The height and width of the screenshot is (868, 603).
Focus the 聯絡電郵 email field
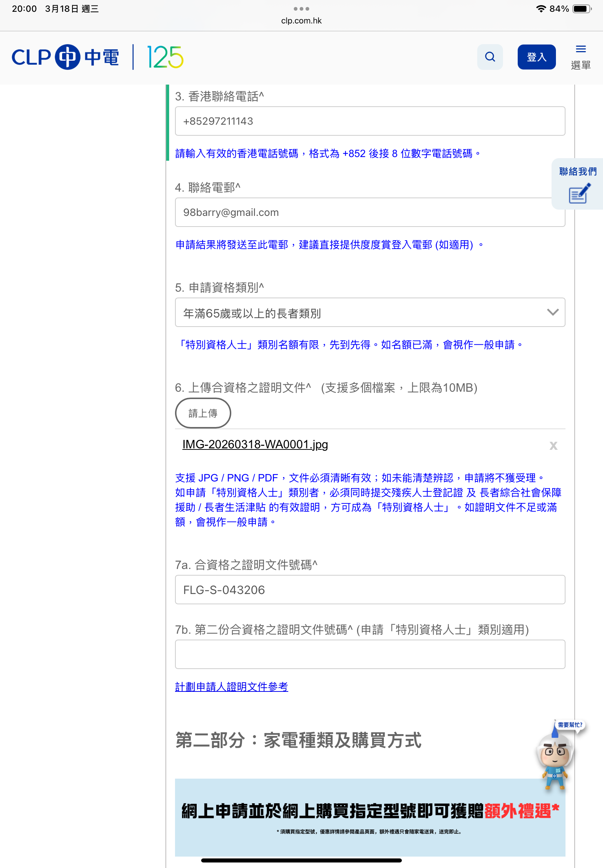click(370, 212)
